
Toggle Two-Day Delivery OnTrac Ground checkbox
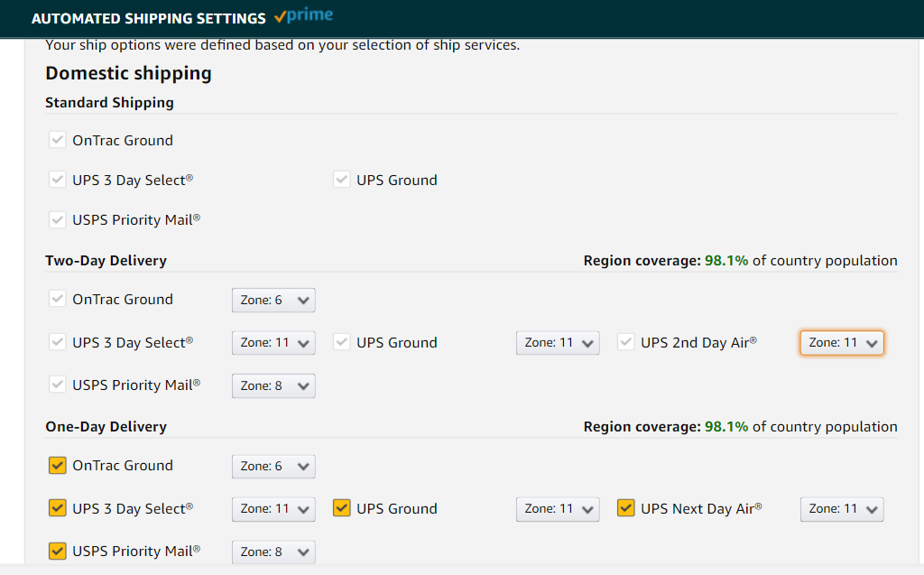point(57,299)
